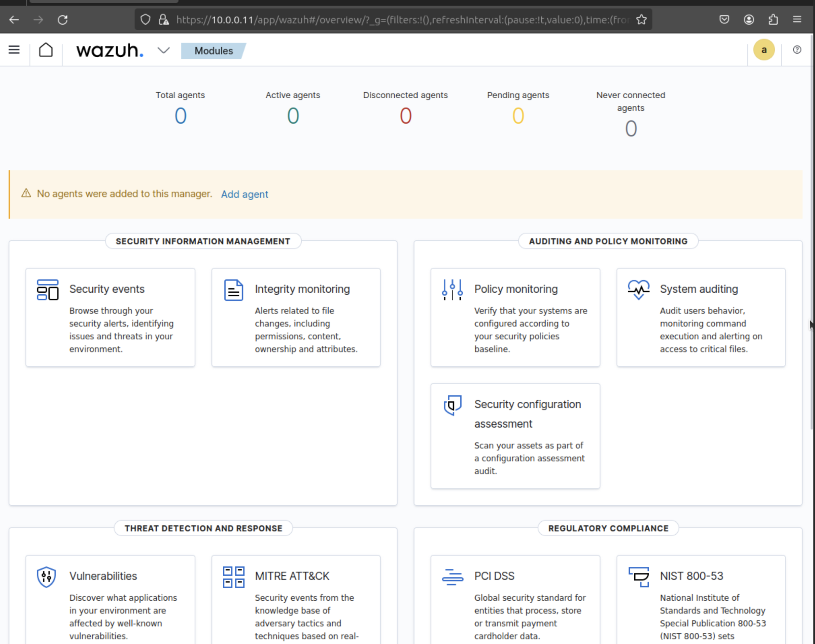Open the Firefox application menu
Image resolution: width=815 pixels, height=644 pixels.
tap(797, 19)
